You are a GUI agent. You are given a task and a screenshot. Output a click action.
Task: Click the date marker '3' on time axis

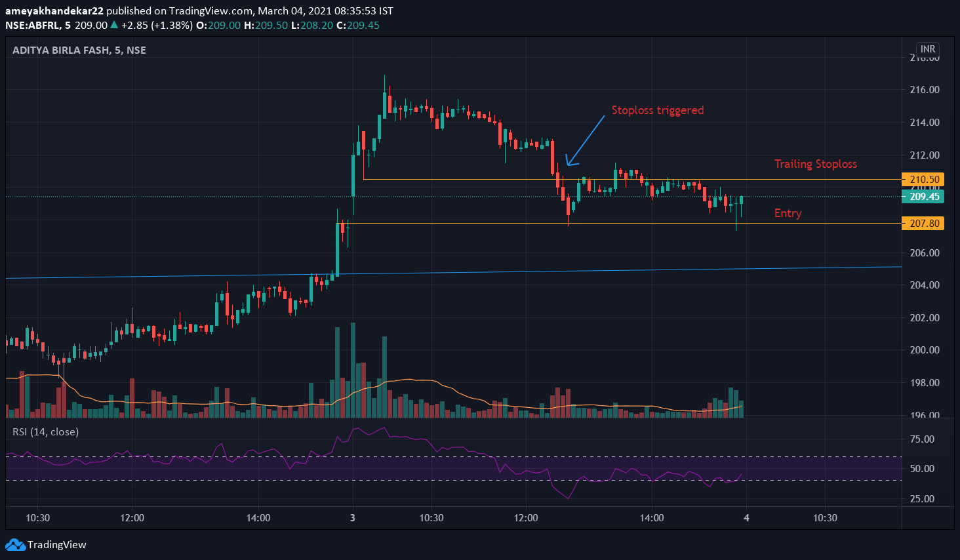[x=353, y=518]
